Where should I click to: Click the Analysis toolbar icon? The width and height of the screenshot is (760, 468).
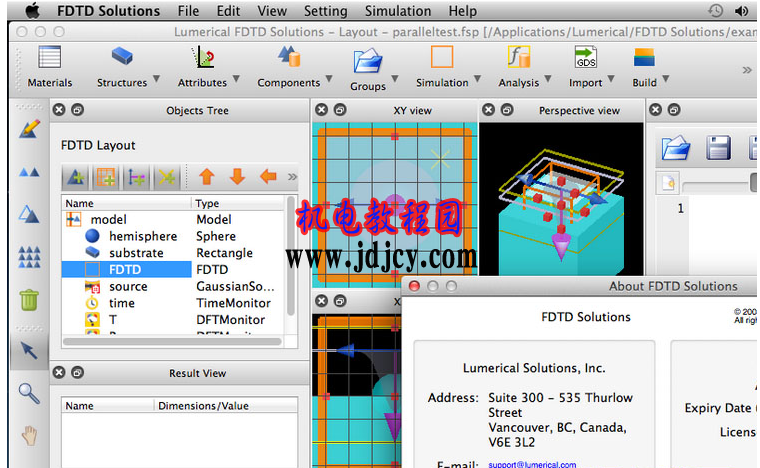click(x=519, y=57)
